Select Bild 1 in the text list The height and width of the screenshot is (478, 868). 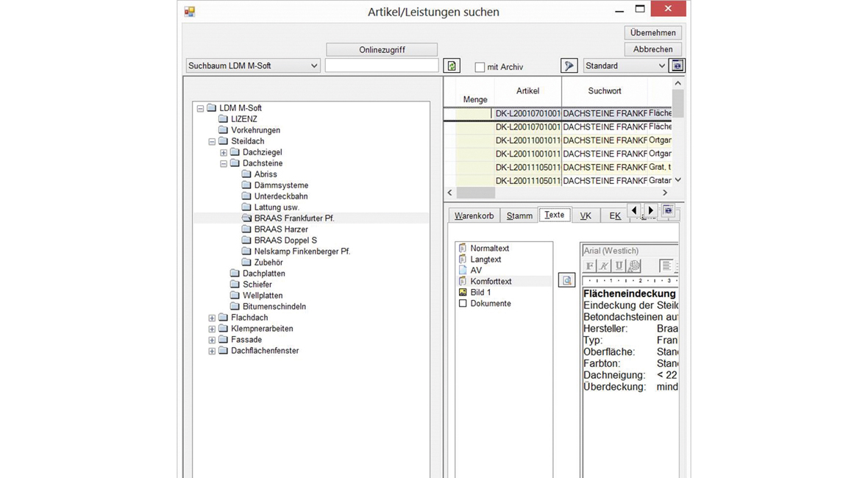pyautogui.click(x=480, y=292)
